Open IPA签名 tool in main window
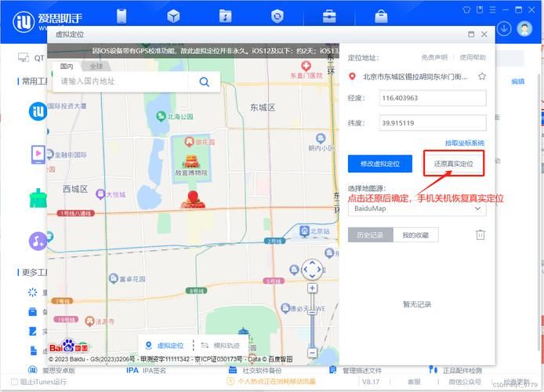This screenshot has width=544, height=392. pos(146,370)
